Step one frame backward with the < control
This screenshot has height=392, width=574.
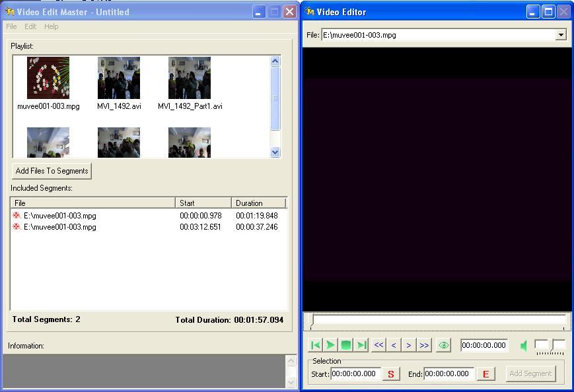[394, 344]
